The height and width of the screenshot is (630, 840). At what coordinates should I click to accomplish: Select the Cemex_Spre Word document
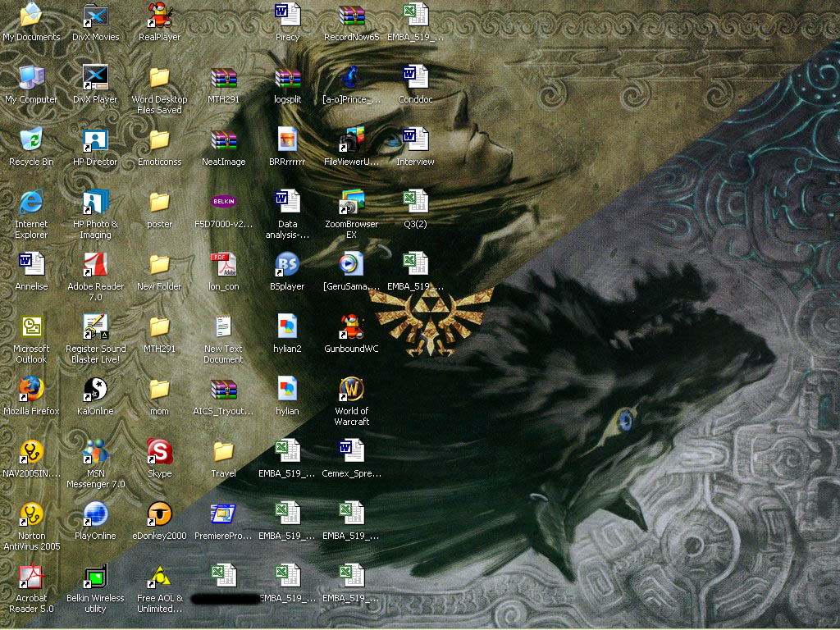[351, 452]
